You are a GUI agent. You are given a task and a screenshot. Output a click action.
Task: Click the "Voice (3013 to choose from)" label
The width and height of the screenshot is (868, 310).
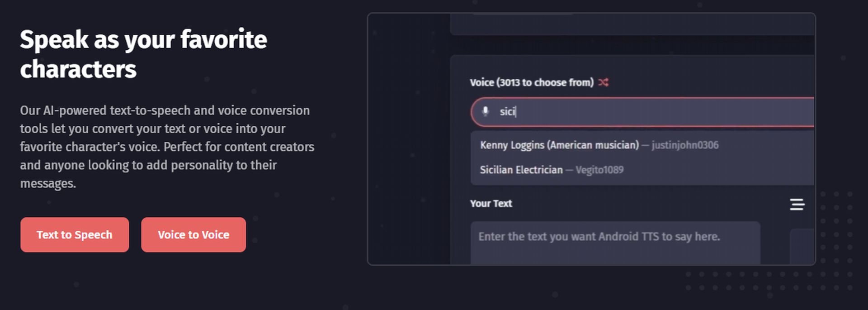point(532,82)
